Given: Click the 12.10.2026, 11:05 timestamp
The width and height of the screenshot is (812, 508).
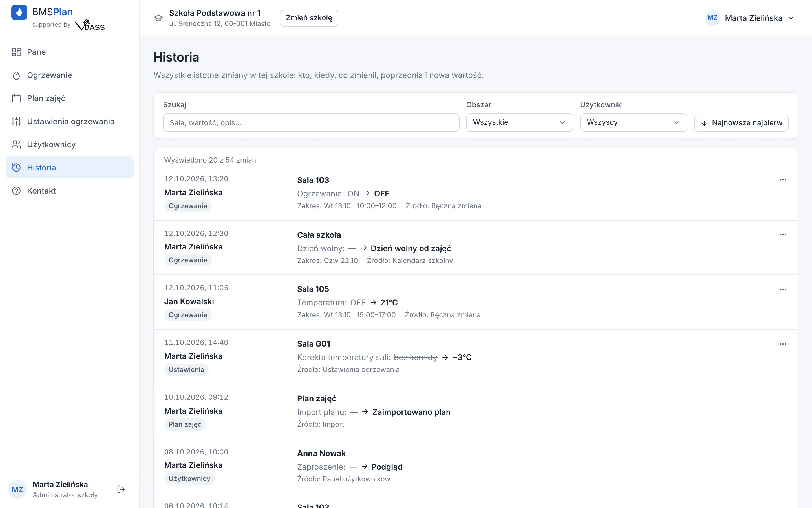Looking at the screenshot, I should coord(196,288).
